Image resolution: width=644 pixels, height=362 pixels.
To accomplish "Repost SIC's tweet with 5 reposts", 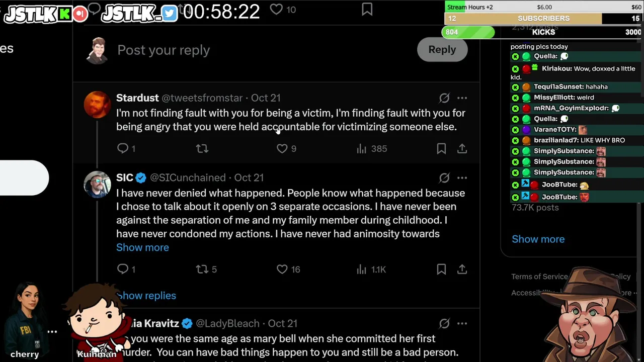I will (x=202, y=269).
